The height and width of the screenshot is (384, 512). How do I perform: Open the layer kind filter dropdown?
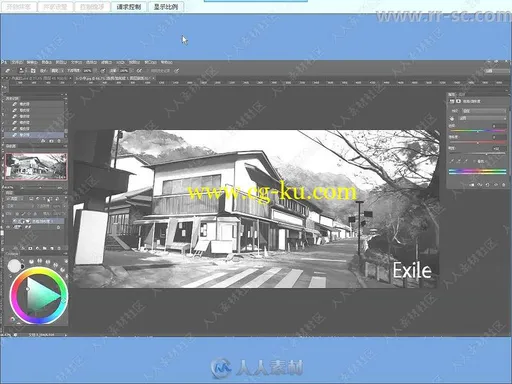point(15,199)
